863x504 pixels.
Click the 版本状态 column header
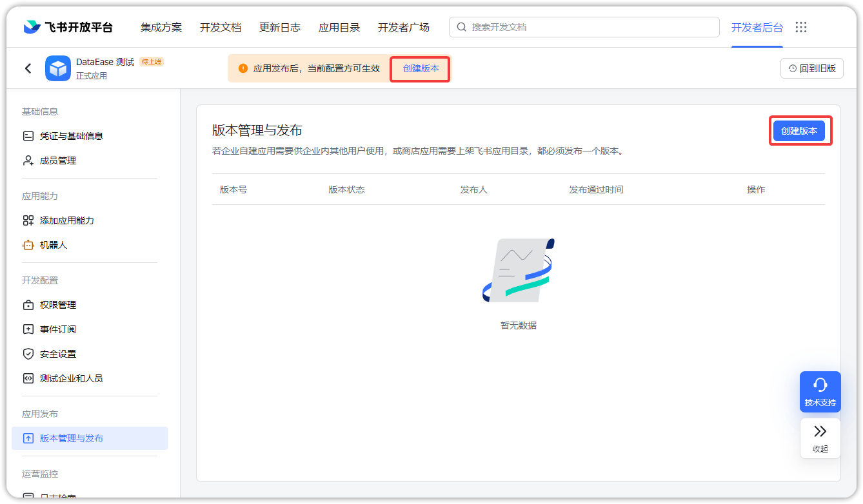point(346,189)
